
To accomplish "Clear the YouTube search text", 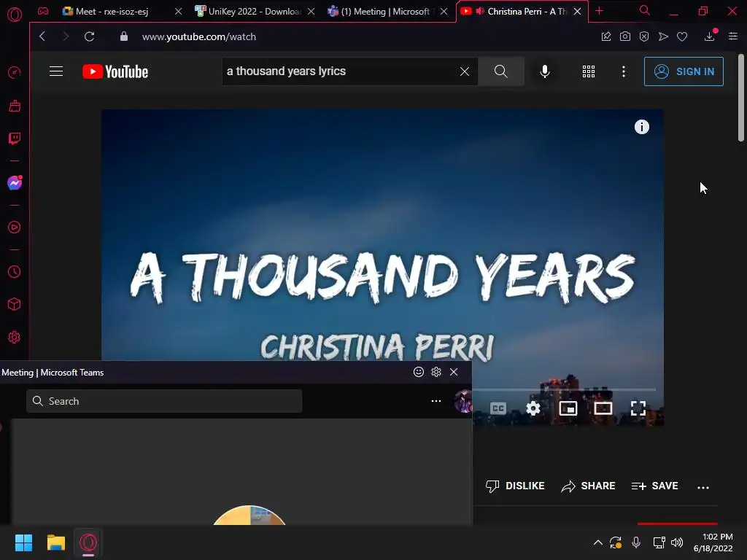I will 465,71.
